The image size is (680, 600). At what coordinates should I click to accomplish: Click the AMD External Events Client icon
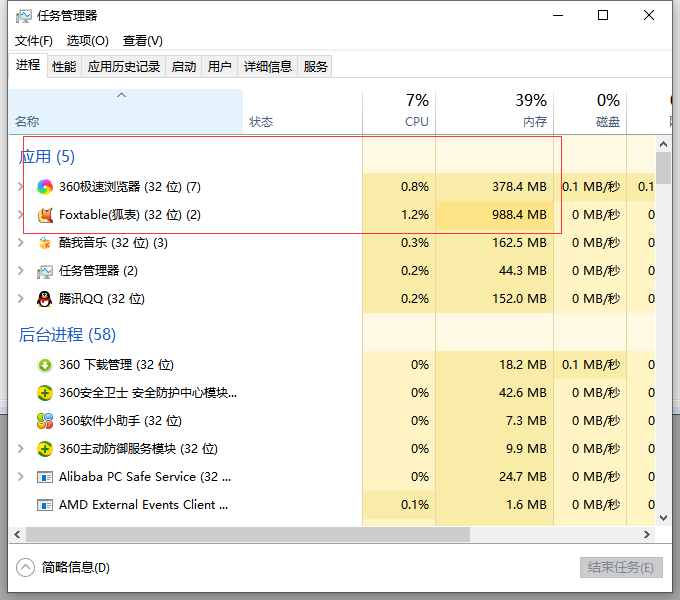click(45, 505)
